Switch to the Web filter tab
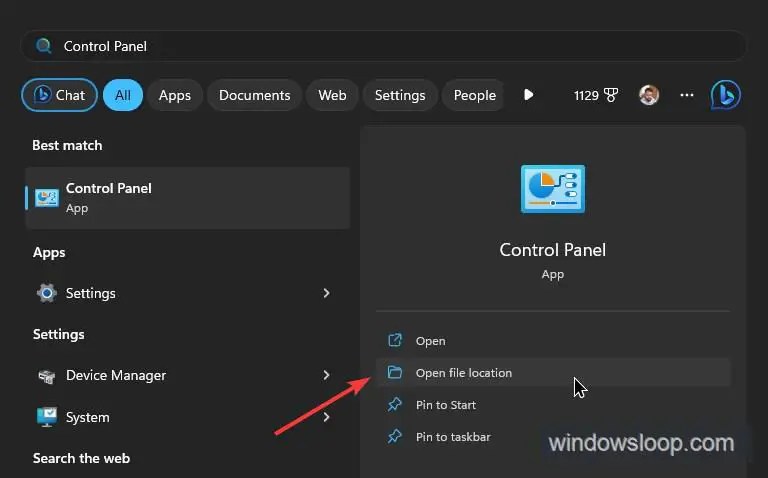Viewport: 768px width, 478px height. pyautogui.click(x=332, y=95)
